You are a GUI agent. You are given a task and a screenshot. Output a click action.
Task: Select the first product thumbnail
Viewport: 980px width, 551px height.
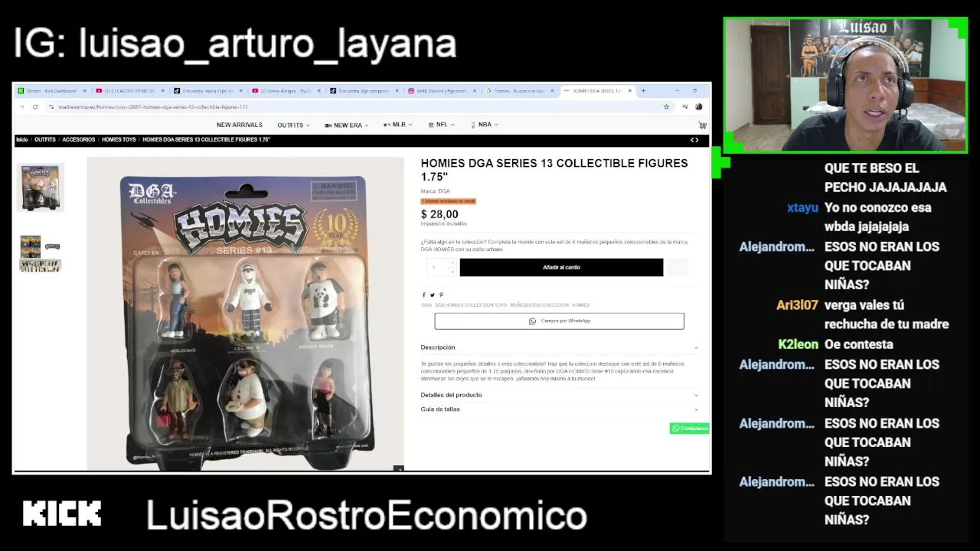click(41, 187)
